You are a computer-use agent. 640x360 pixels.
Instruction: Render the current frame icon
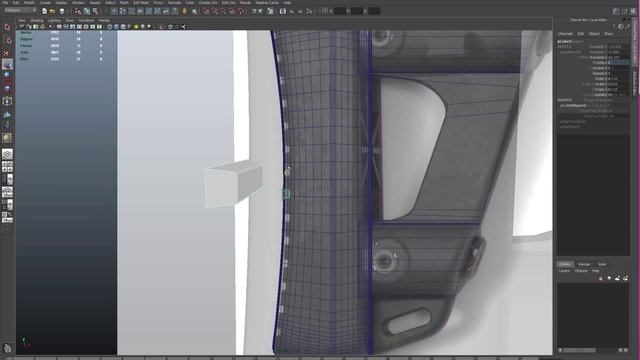click(x=291, y=11)
